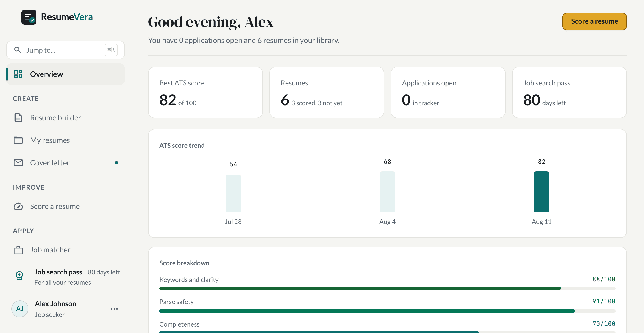The height and width of the screenshot is (333, 644).
Task: Open the Job matcher page
Action: [x=65, y=250]
